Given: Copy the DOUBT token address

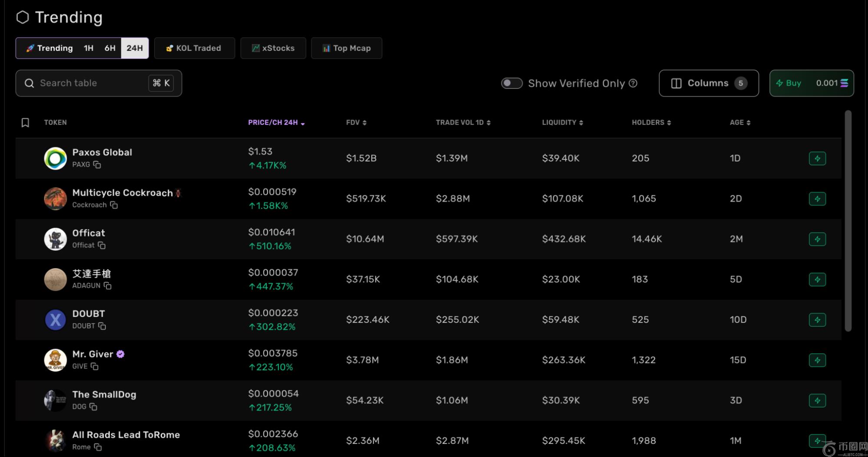Looking at the screenshot, I should pyautogui.click(x=102, y=326).
